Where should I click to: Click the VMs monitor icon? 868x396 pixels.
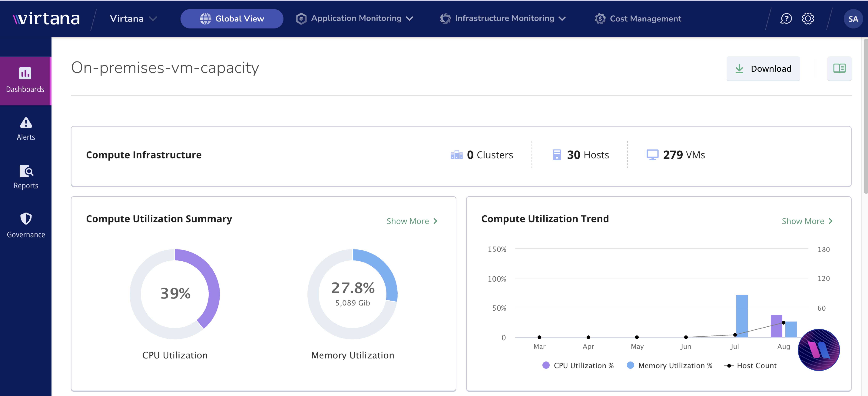[x=652, y=155]
